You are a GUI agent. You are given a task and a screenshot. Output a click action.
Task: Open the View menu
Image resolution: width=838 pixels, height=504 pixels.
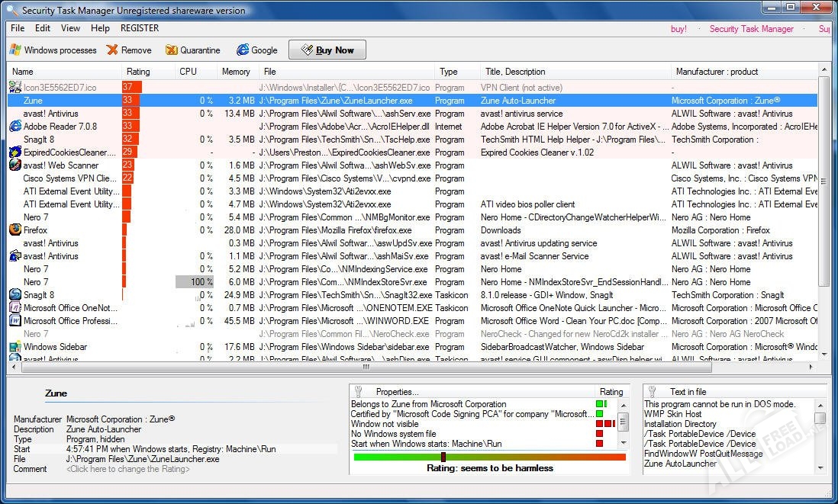click(x=70, y=28)
